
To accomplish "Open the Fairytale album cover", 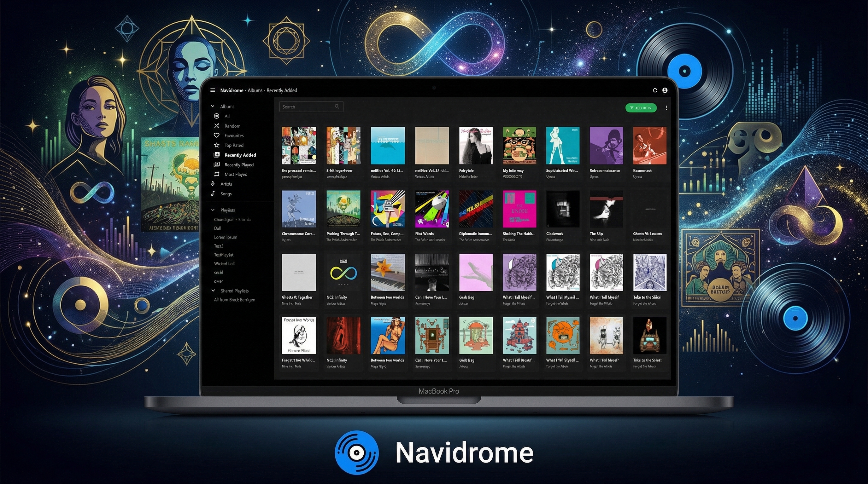I will click(x=476, y=145).
